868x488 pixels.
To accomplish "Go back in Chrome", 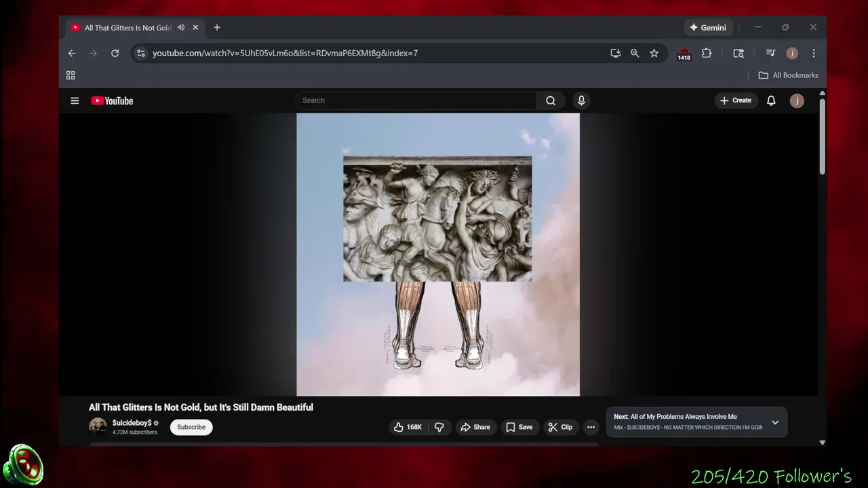I will point(72,53).
